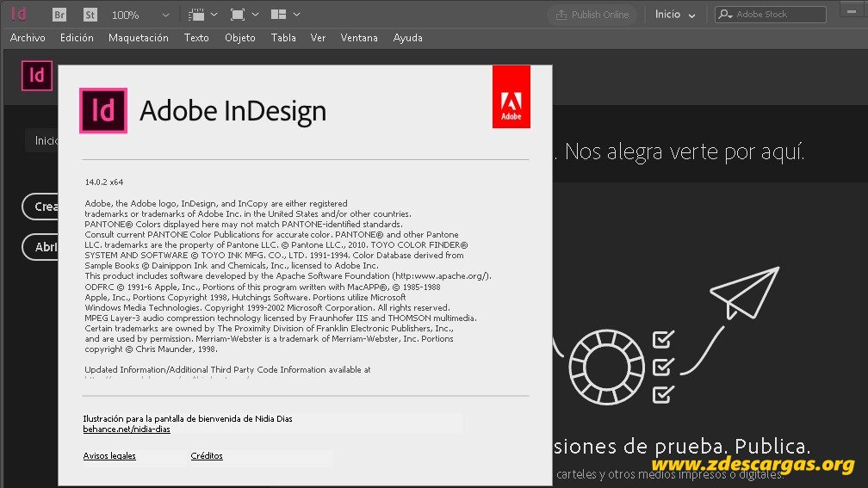Open the Créditos link
The image size is (868, 488).
tap(207, 456)
